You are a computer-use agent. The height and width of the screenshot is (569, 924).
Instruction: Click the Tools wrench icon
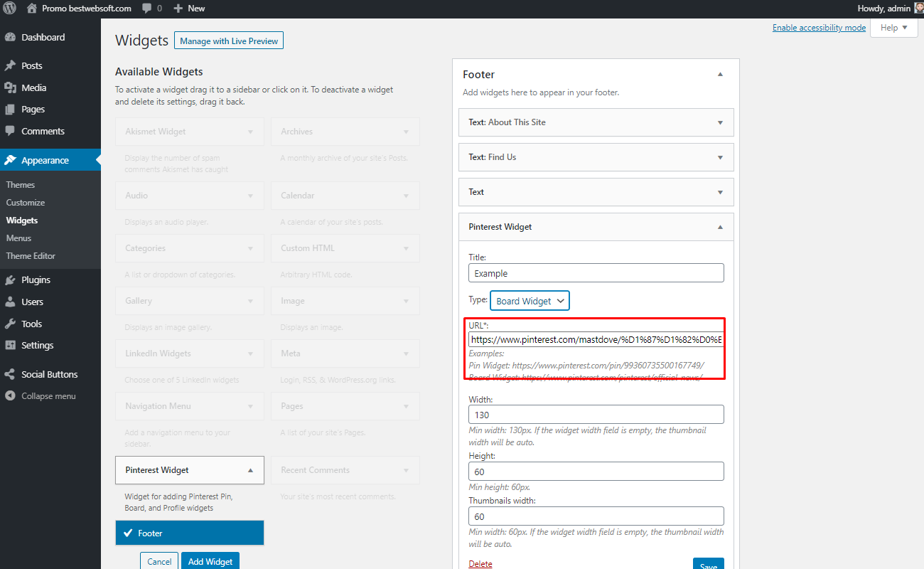[x=11, y=324]
